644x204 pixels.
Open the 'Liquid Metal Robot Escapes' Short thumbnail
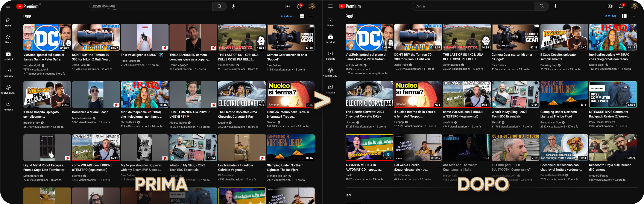(47, 148)
